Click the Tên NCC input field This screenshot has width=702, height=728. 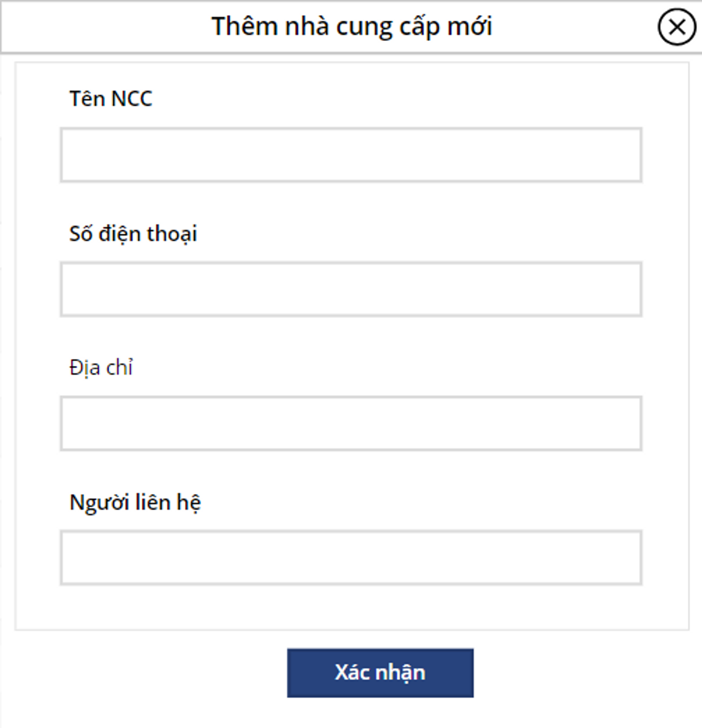point(351,155)
